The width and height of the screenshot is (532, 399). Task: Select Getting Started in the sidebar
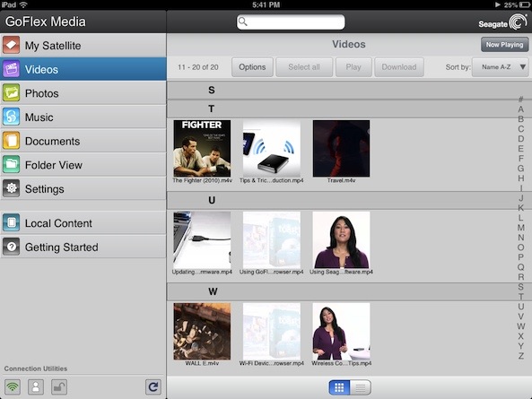coord(83,247)
